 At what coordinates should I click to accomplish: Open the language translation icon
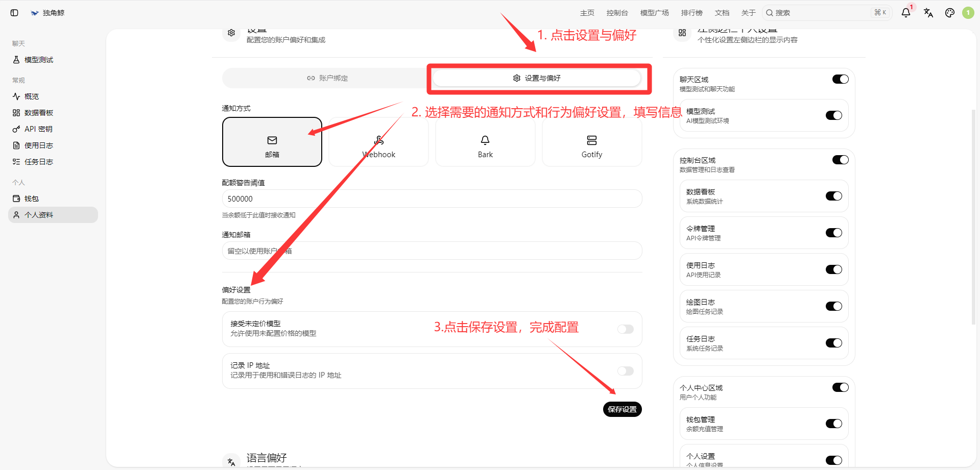pos(928,13)
